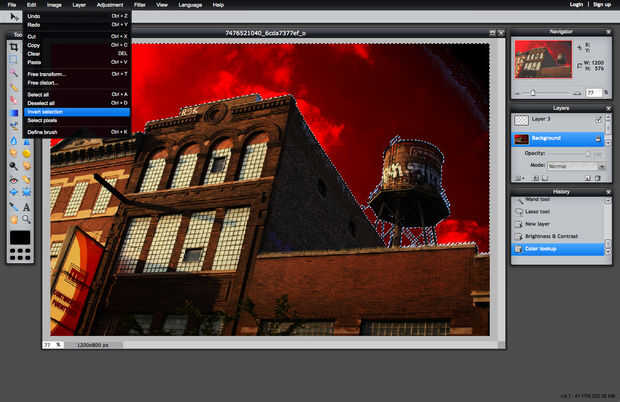Select the Background layer row
This screenshot has width=620, height=402.
click(558, 139)
